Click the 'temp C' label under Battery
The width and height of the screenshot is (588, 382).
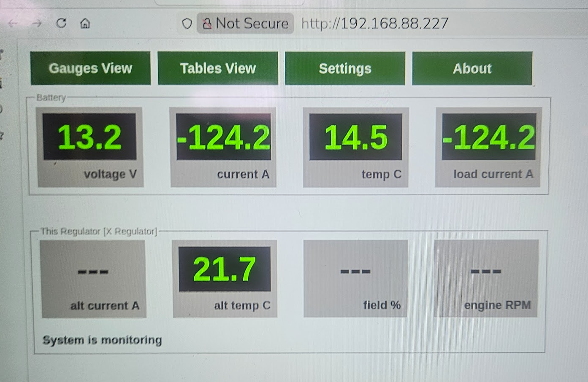coord(382,174)
